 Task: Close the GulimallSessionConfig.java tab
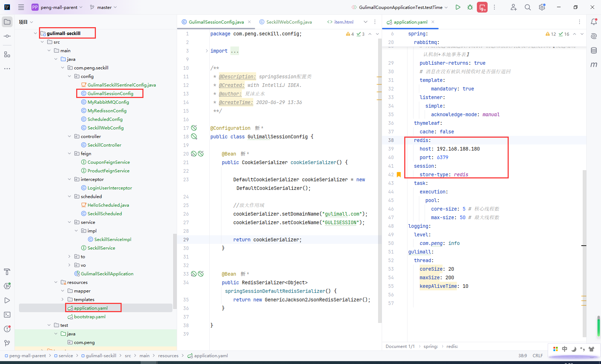(249, 22)
